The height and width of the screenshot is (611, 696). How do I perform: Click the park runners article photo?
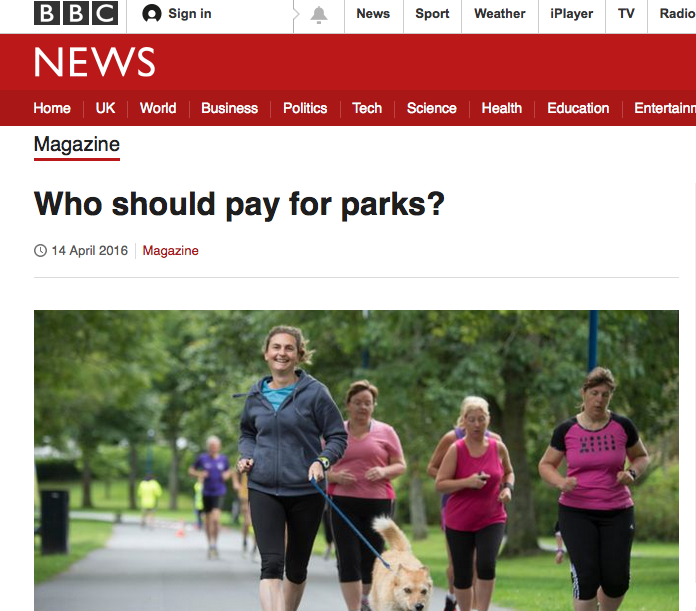click(356, 461)
